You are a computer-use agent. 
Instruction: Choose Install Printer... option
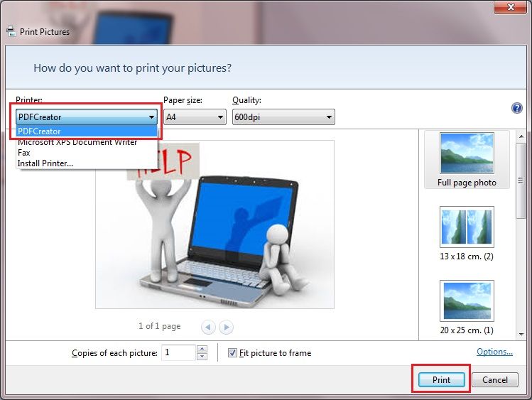(x=45, y=163)
